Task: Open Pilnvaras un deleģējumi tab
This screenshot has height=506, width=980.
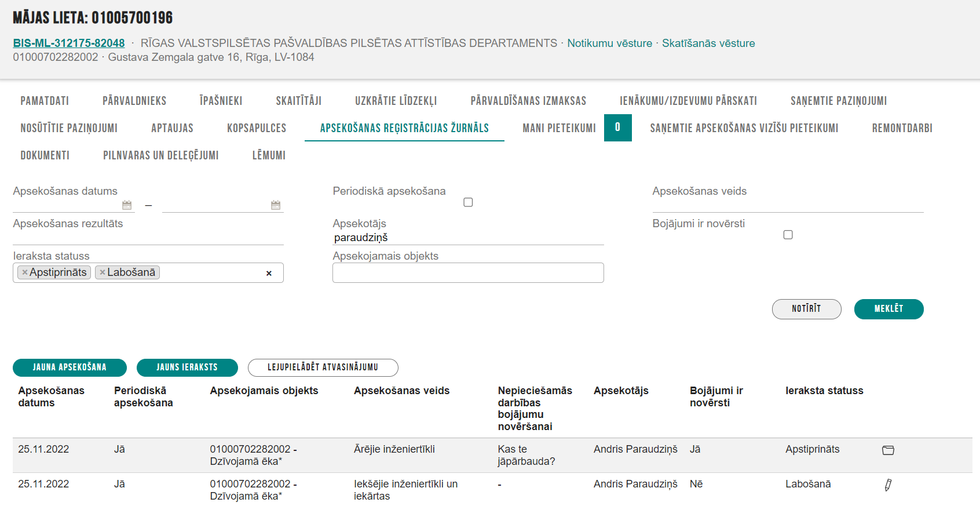Action: pyautogui.click(x=161, y=155)
